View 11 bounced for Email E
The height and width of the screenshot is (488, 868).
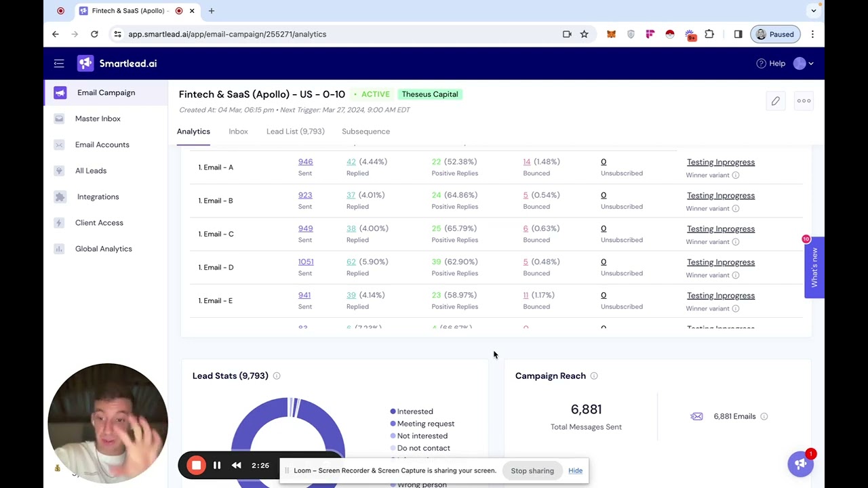coord(526,295)
